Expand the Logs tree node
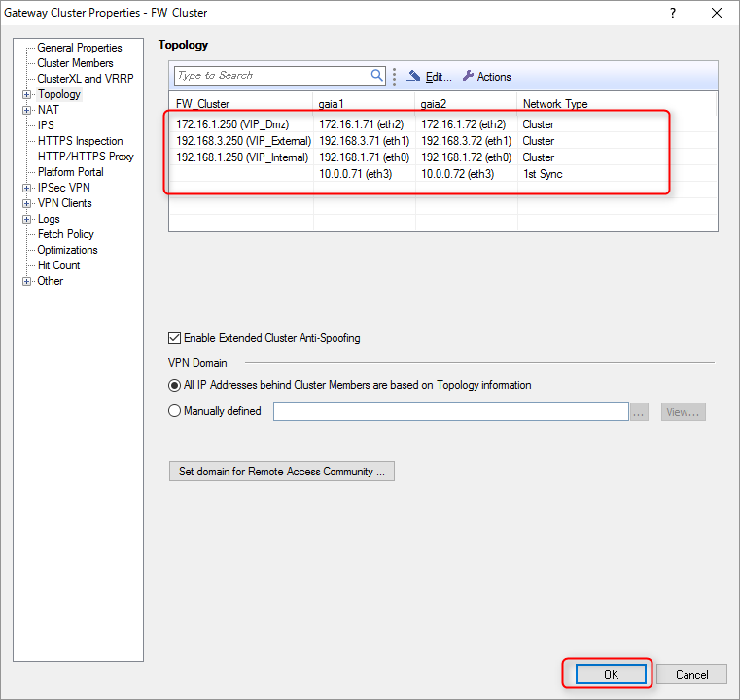 point(27,220)
